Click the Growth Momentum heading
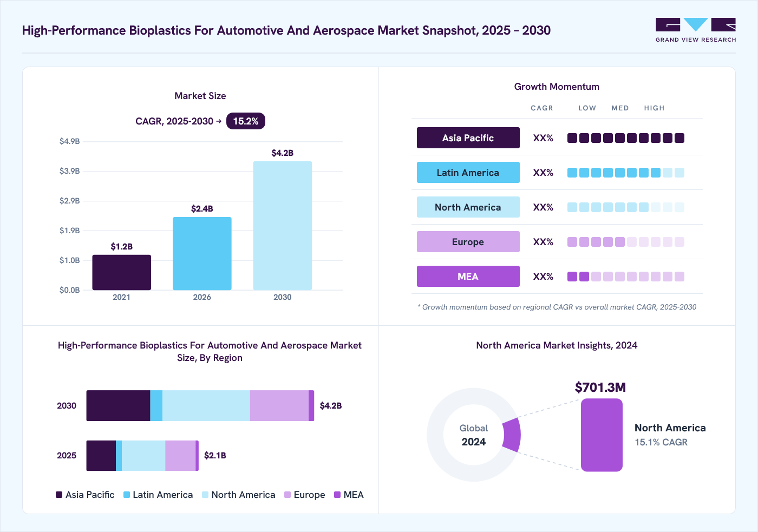This screenshot has width=758, height=532. pos(557,87)
